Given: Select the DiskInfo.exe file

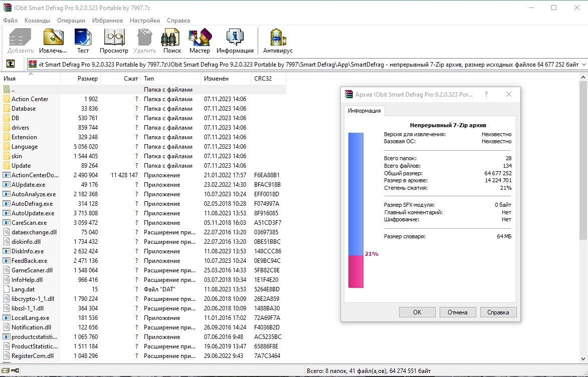Looking at the screenshot, I should click(28, 251).
